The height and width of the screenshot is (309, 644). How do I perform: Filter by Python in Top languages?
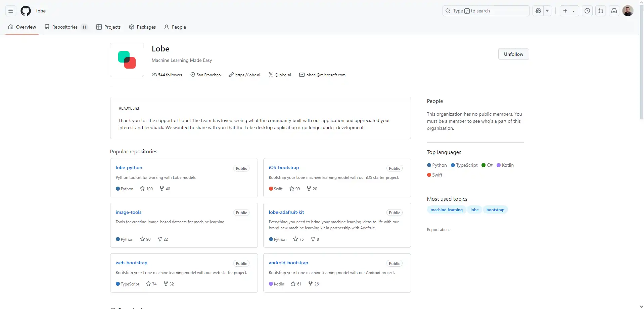(x=437, y=165)
